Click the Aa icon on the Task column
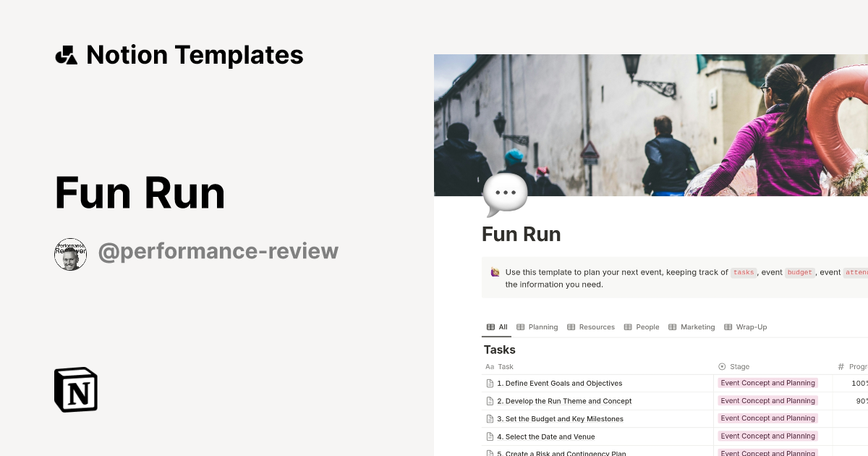This screenshot has width=868, height=456. pyautogui.click(x=489, y=366)
